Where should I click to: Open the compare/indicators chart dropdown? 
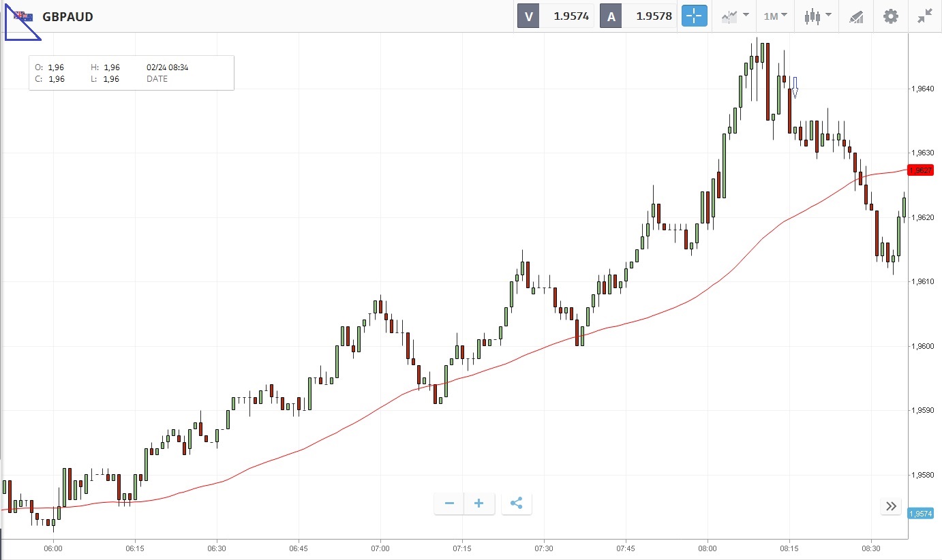pyautogui.click(x=735, y=16)
